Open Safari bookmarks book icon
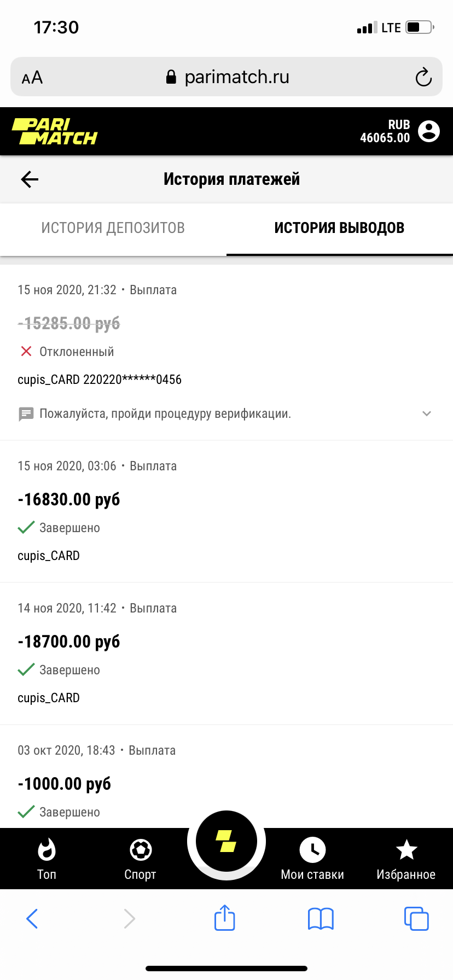 [x=321, y=918]
